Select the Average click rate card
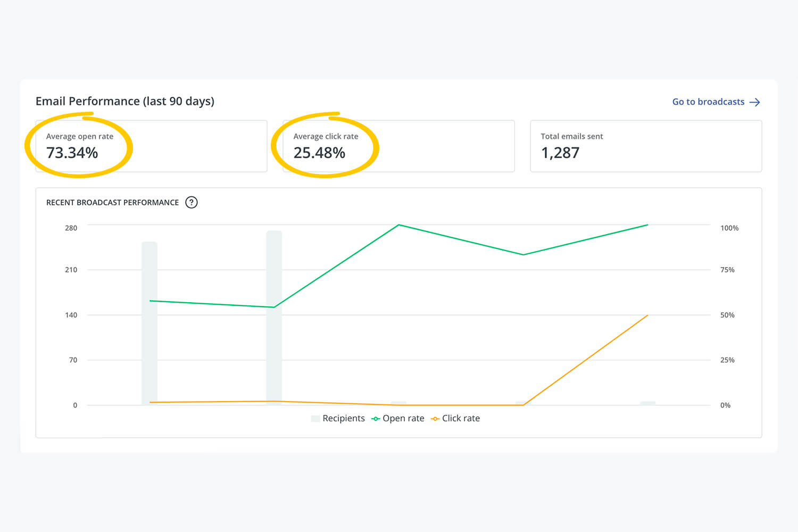 pyautogui.click(x=398, y=146)
